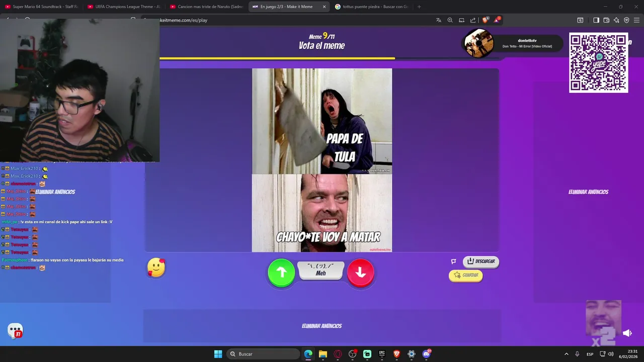Open the page translate icon
The image size is (644, 362).
pyautogui.click(x=439, y=20)
